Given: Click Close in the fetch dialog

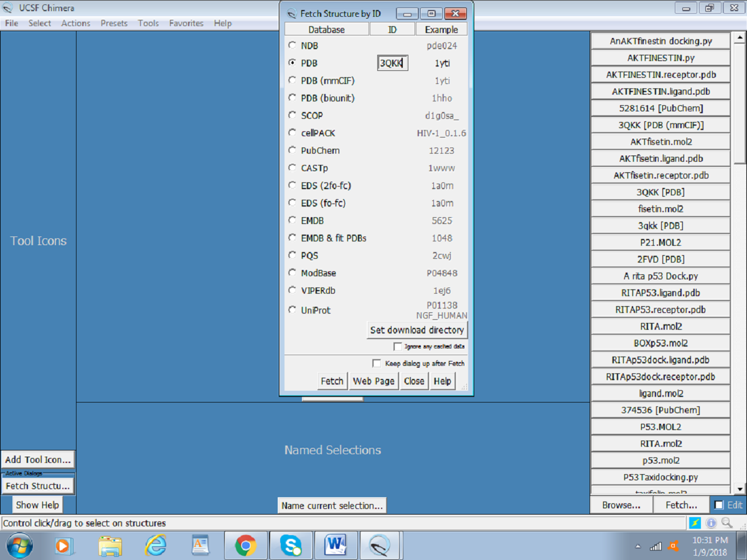Looking at the screenshot, I should [414, 381].
